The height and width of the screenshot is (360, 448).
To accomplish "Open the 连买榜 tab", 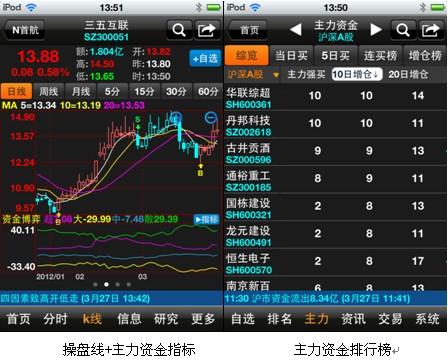I will click(x=380, y=55).
